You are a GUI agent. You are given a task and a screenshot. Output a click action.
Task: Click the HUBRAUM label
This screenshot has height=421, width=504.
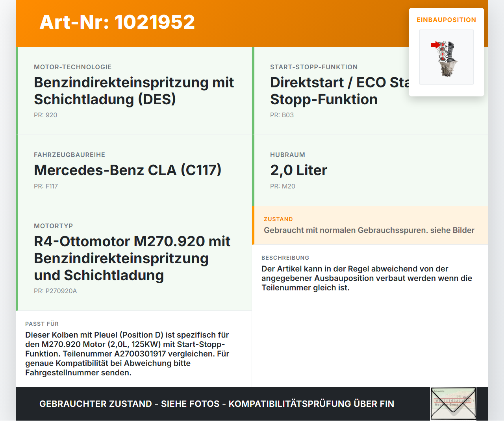(x=288, y=155)
